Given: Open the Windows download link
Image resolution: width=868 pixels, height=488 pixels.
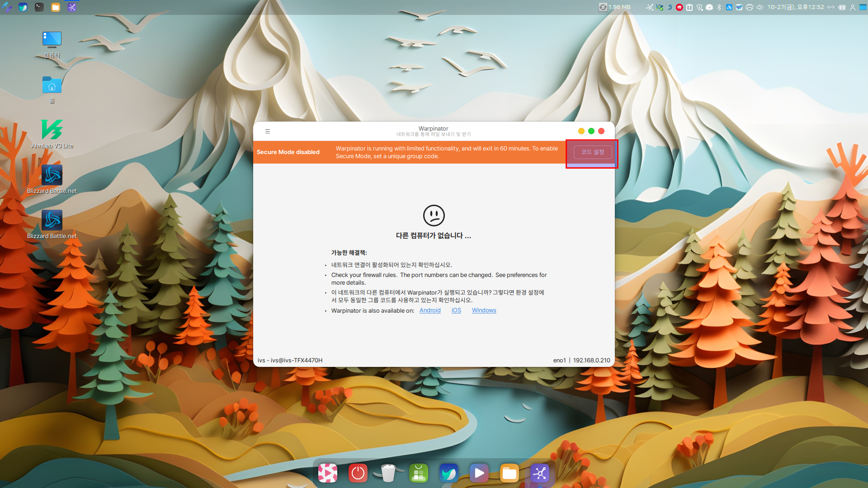Looking at the screenshot, I should (x=484, y=310).
